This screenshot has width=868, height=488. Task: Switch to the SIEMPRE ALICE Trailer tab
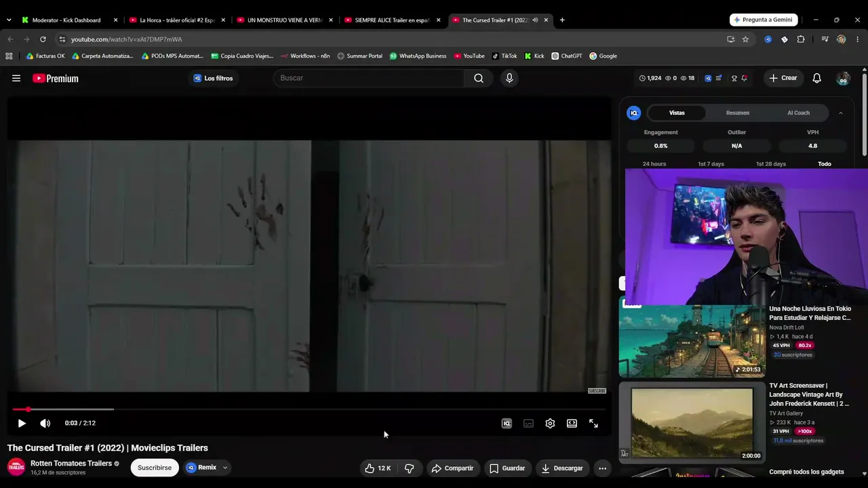coord(393,20)
